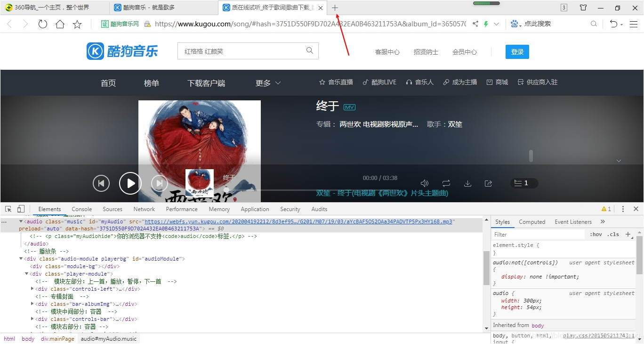Viewport: 644px width, 344px height.
Task: Share the song using the share icon
Action: pyautogui.click(x=488, y=183)
